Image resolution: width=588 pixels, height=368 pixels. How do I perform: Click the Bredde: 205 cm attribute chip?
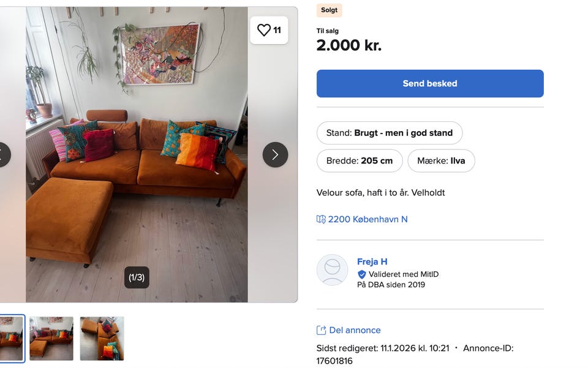pos(360,161)
